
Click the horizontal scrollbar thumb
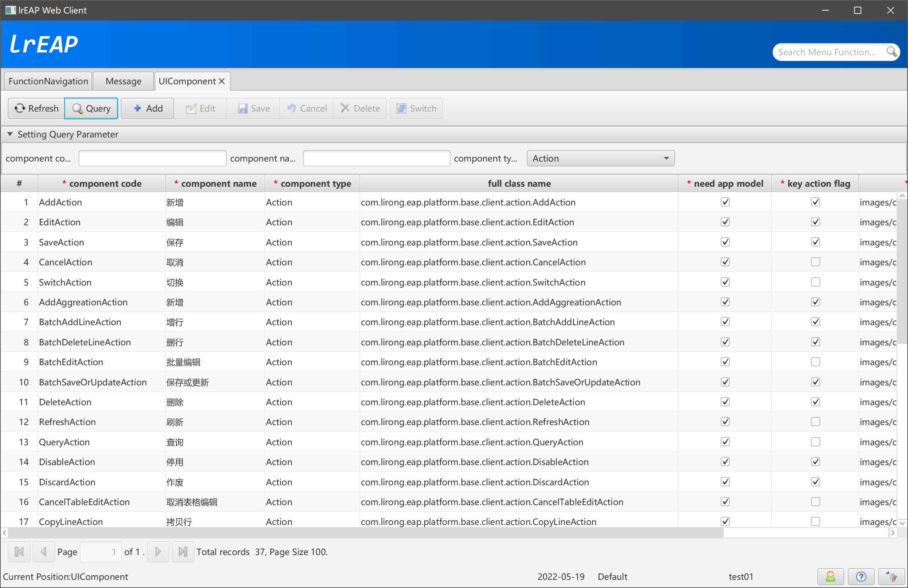(x=365, y=533)
